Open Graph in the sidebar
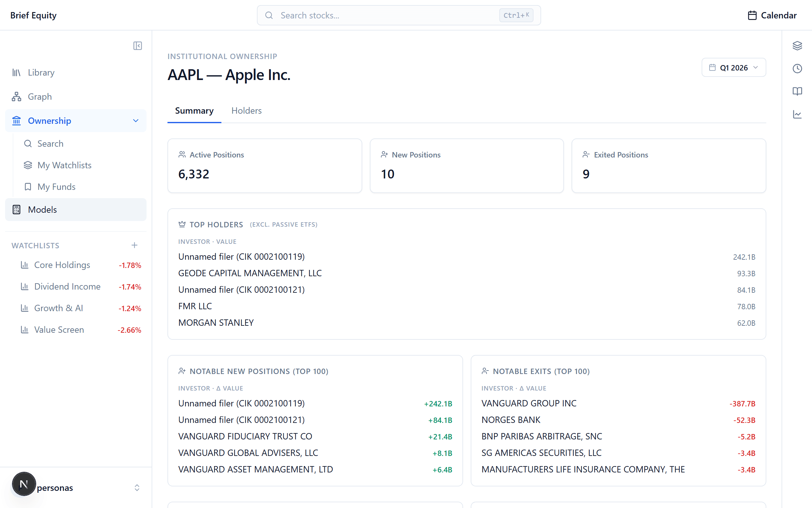This screenshot has width=812, height=508. (x=76, y=97)
